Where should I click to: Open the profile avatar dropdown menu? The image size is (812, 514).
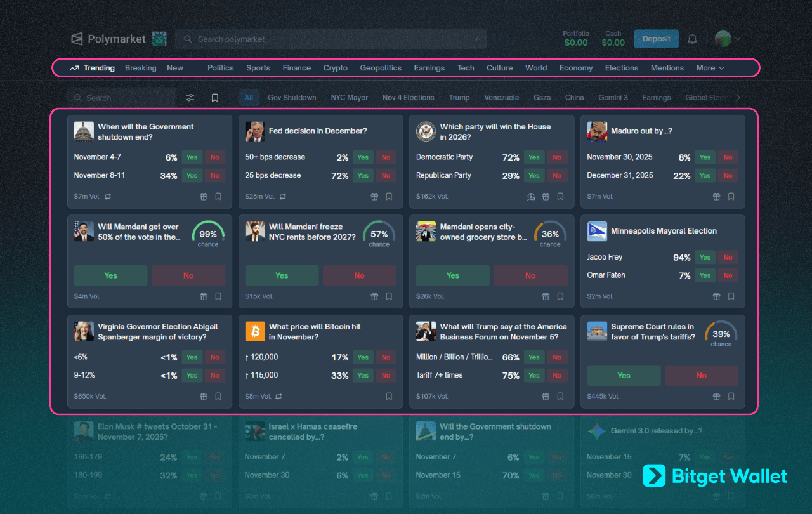[728, 39]
